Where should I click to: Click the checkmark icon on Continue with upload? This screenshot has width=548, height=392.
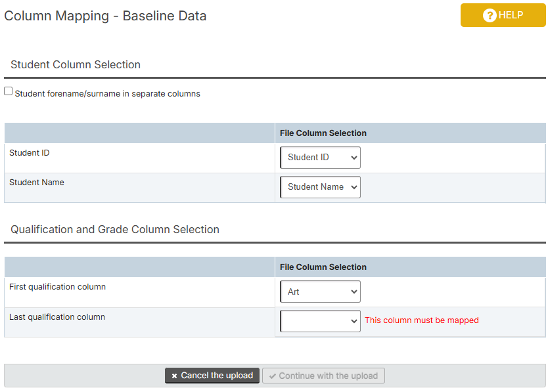(x=273, y=376)
